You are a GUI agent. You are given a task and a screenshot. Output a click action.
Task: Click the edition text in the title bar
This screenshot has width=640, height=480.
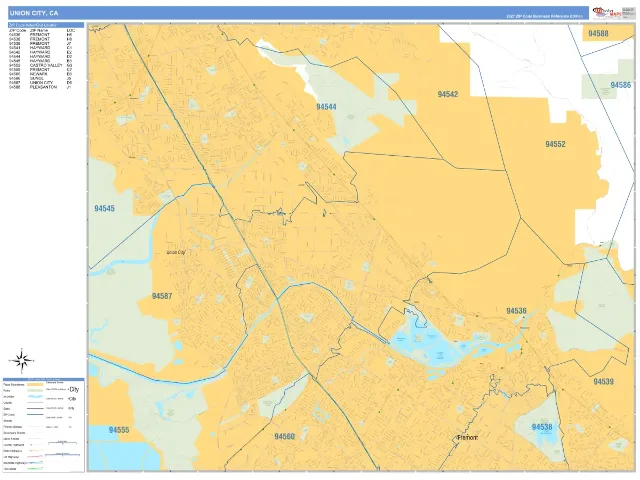pyautogui.click(x=544, y=17)
